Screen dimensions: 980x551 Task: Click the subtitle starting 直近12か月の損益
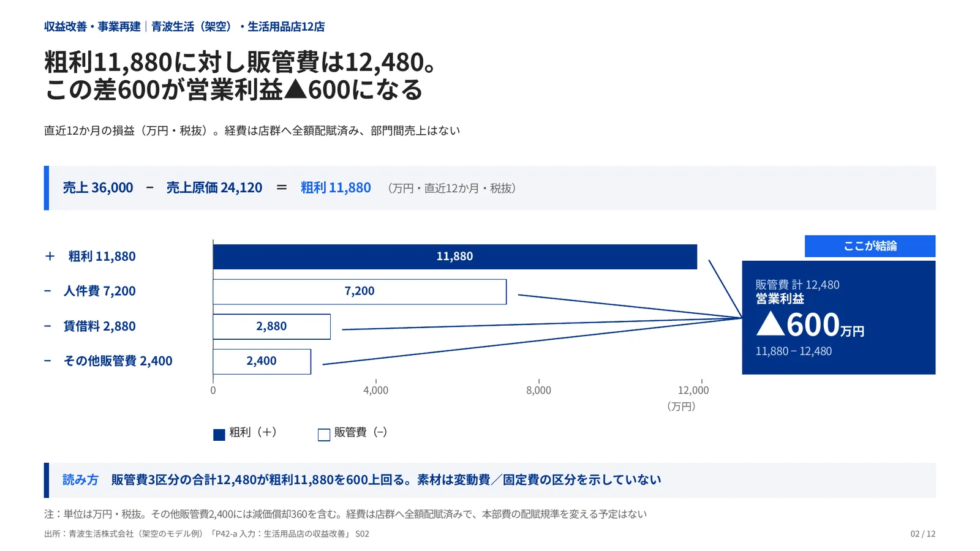(x=252, y=131)
